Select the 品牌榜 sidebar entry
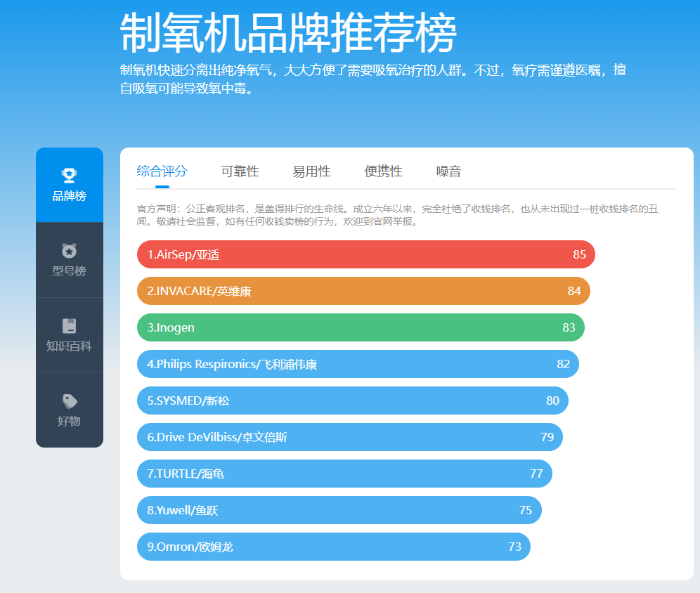 [x=69, y=184]
